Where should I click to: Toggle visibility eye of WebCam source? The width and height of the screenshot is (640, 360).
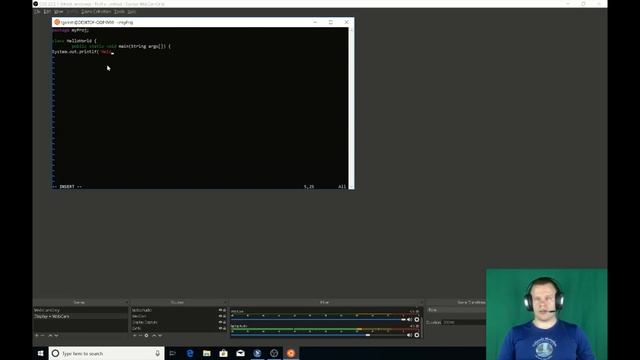(x=220, y=316)
